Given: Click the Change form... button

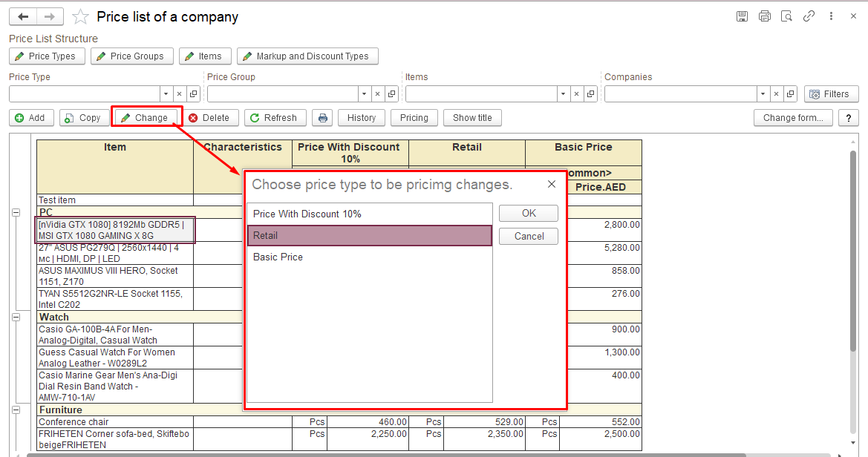Looking at the screenshot, I should coord(793,118).
